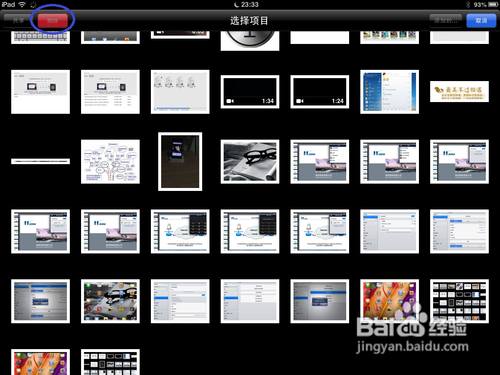Viewport: 500px width, 375px height.
Task: Select the video thumbnail lasting 1:24
Action: click(320, 92)
